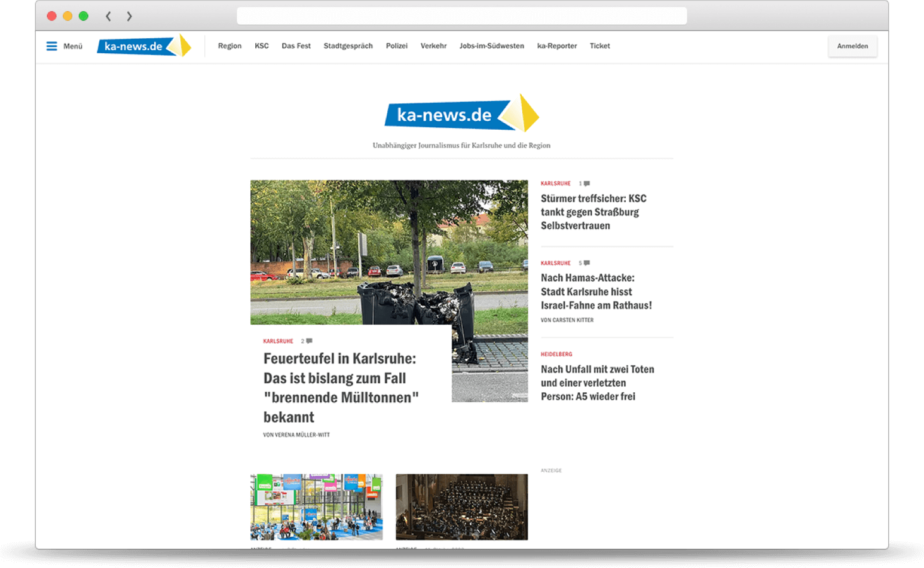Viewport: 924px width, 568px height.
Task: Open the site menu via the hamburger icon
Action: [x=52, y=46]
